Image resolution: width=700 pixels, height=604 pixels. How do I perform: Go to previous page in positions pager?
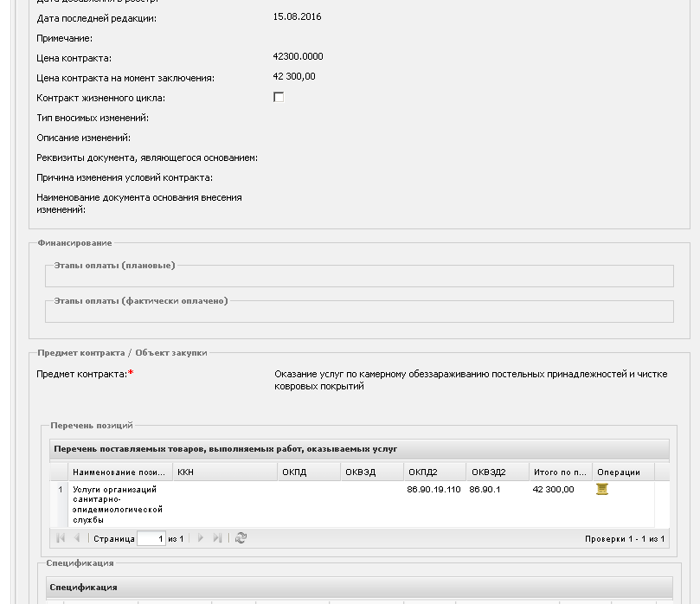pyautogui.click(x=77, y=538)
